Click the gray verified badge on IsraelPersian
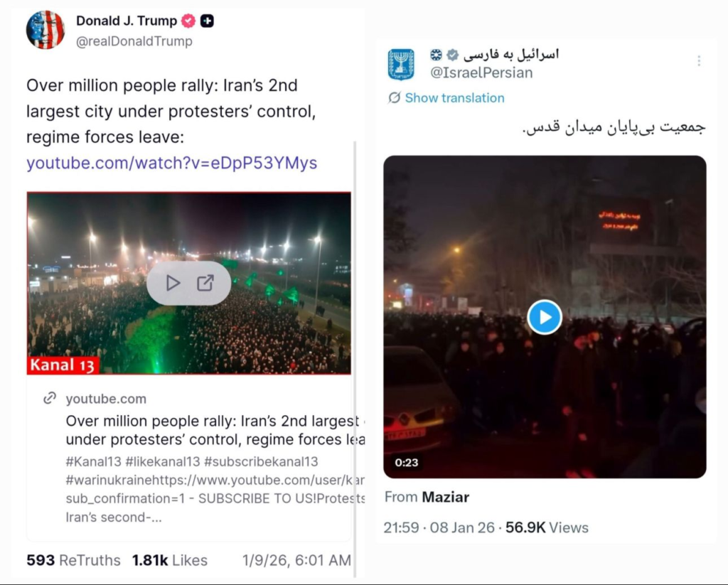 coord(452,55)
